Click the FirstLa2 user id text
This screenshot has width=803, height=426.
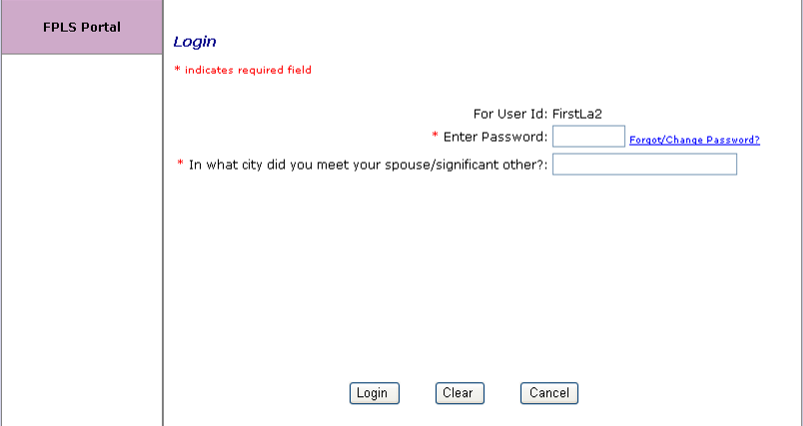click(x=579, y=114)
